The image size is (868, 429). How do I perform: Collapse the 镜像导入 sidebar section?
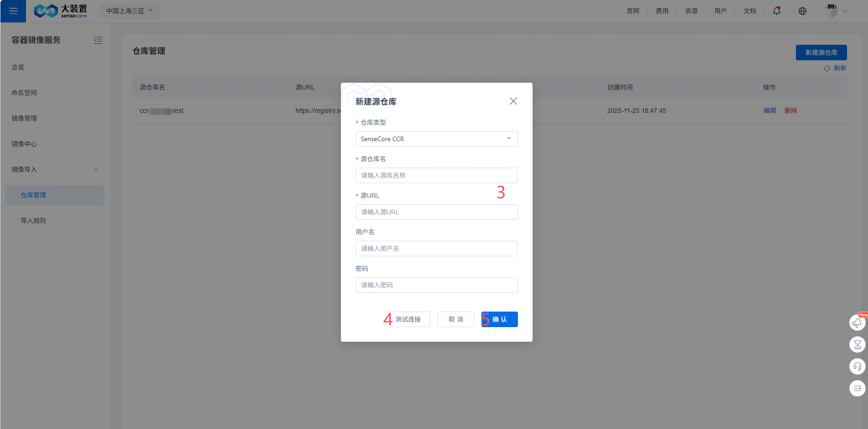[x=96, y=169]
